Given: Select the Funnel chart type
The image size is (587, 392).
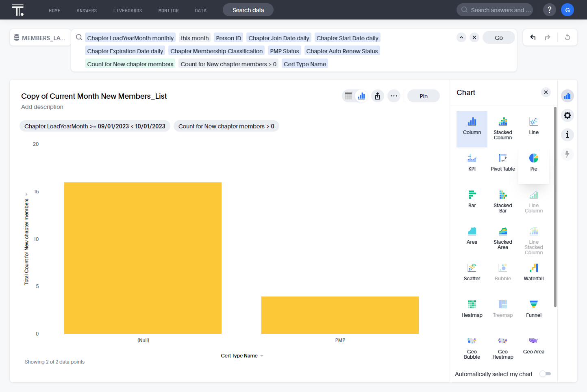Looking at the screenshot, I should tap(533, 312).
